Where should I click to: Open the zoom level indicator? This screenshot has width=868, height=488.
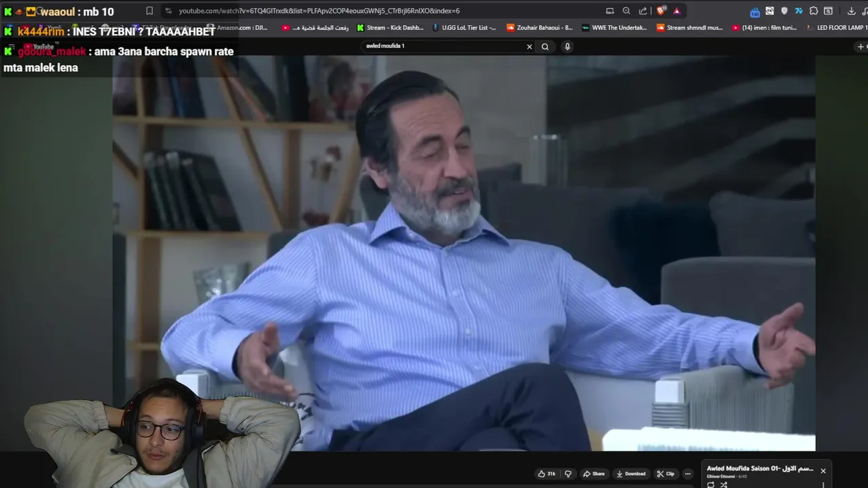(x=626, y=11)
